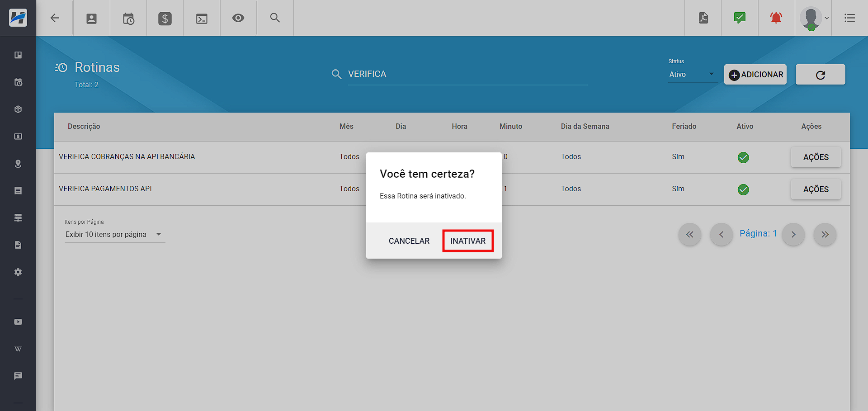Click the Página: 1 indicator
The image size is (868, 411).
(x=758, y=233)
